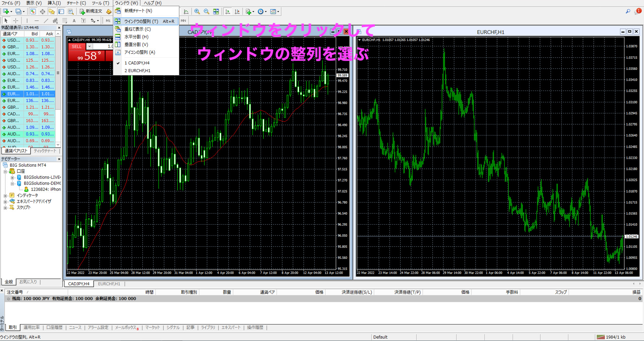Select the cursor arrow tool
Screen dimensions: 644x341
coord(6,21)
